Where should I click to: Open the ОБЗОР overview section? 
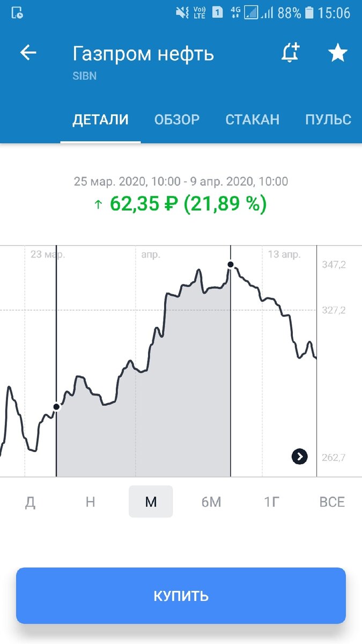pos(177,120)
